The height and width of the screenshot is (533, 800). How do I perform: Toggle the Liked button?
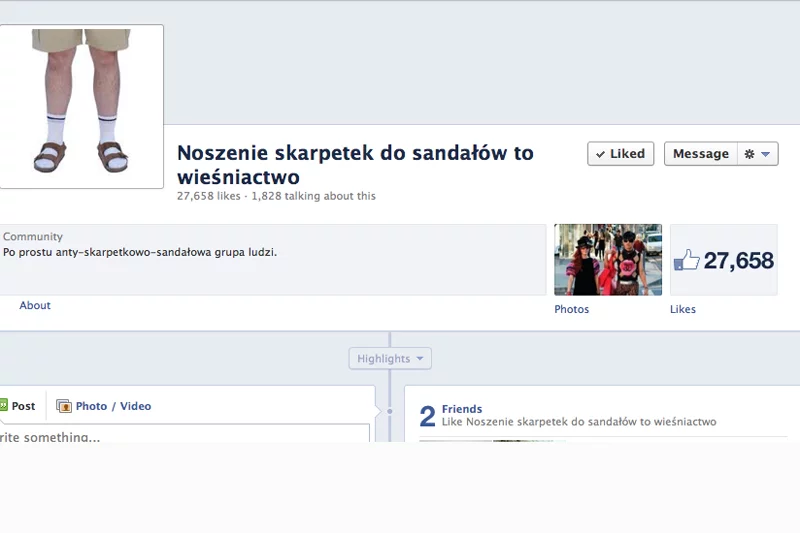[620, 154]
